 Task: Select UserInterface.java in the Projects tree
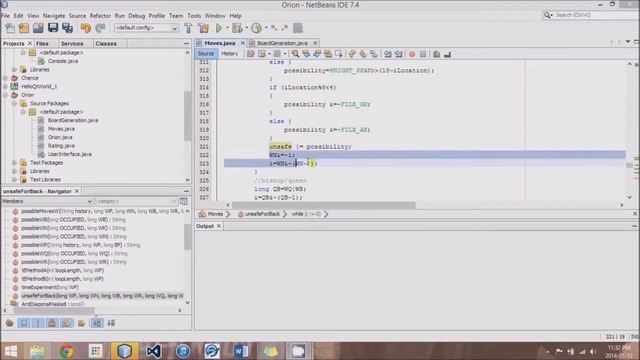(x=69, y=154)
